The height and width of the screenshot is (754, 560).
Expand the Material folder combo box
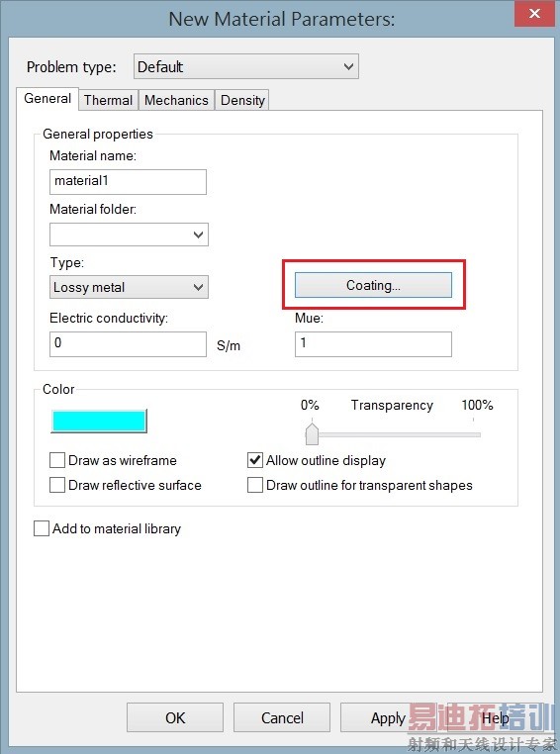pos(129,235)
